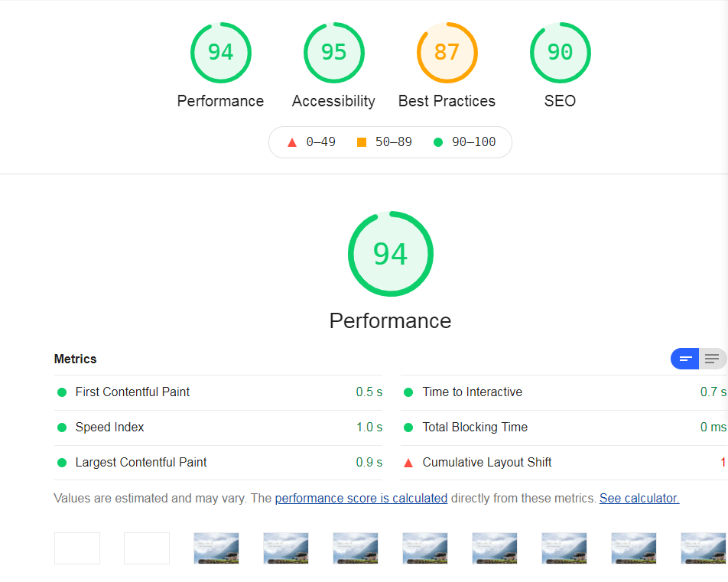Image resolution: width=728 pixels, height=582 pixels.
Task: Open the performance score is calculated link
Action: [361, 498]
